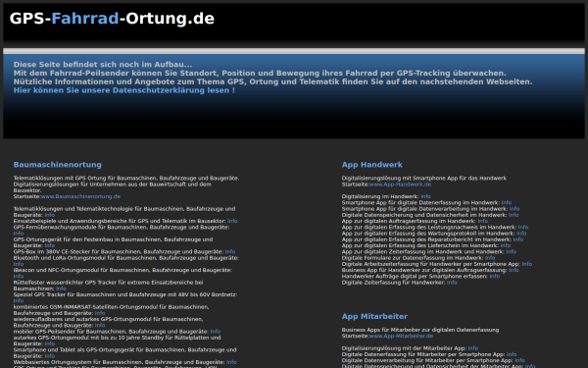The width and height of the screenshot is (588, 368).
Task: Open Info for Erfassung des Lieferschein
Action: click(x=506, y=245)
